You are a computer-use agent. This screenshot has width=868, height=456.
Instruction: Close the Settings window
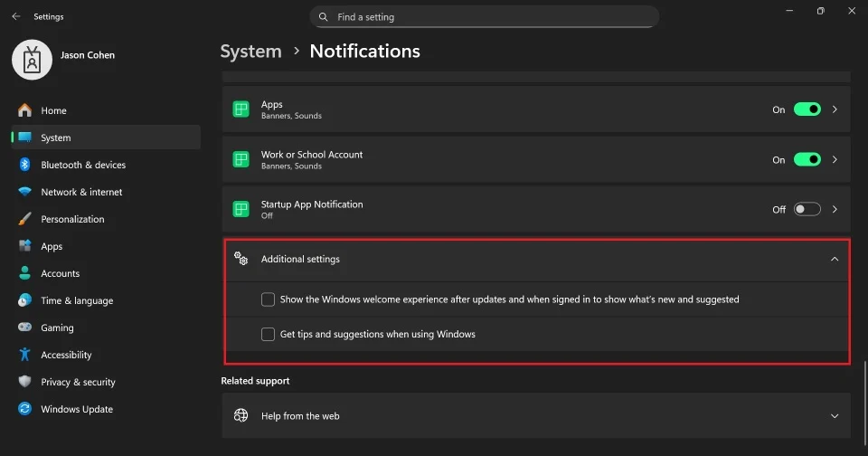click(852, 11)
